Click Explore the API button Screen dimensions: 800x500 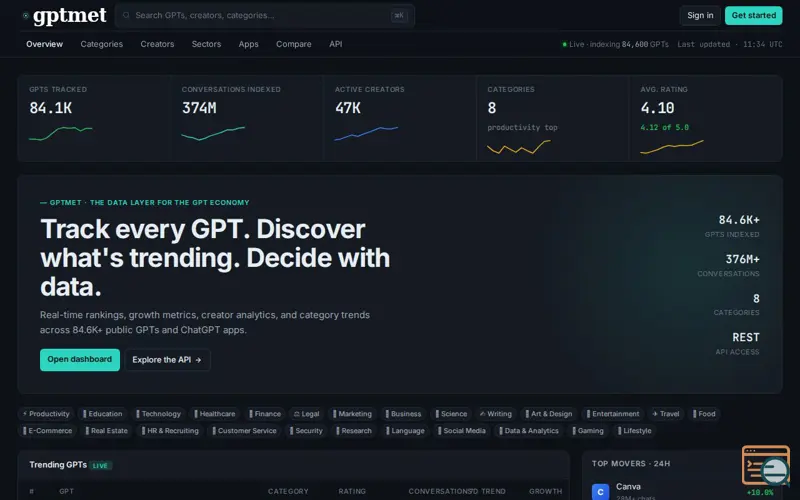coord(167,360)
